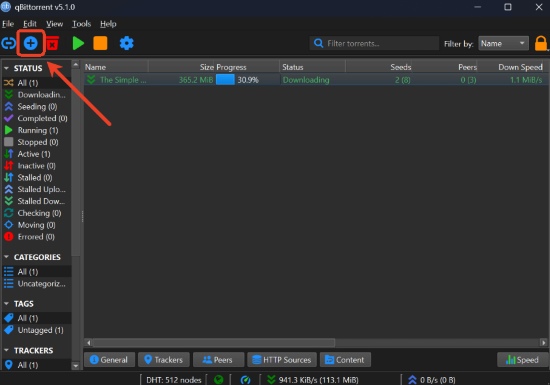Open the Tools menu
This screenshot has height=385, width=550.
[81, 24]
